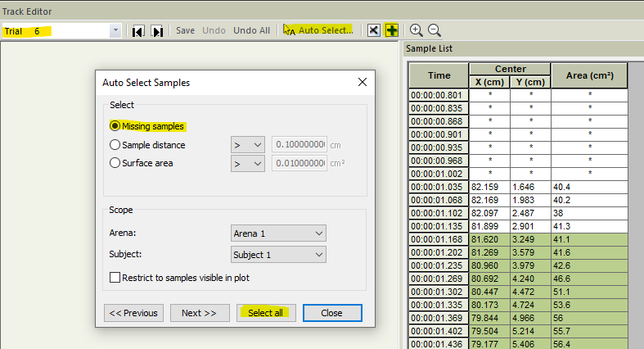The image size is (644, 349).
Task: Go to the previous trial icon
Action: tap(138, 31)
